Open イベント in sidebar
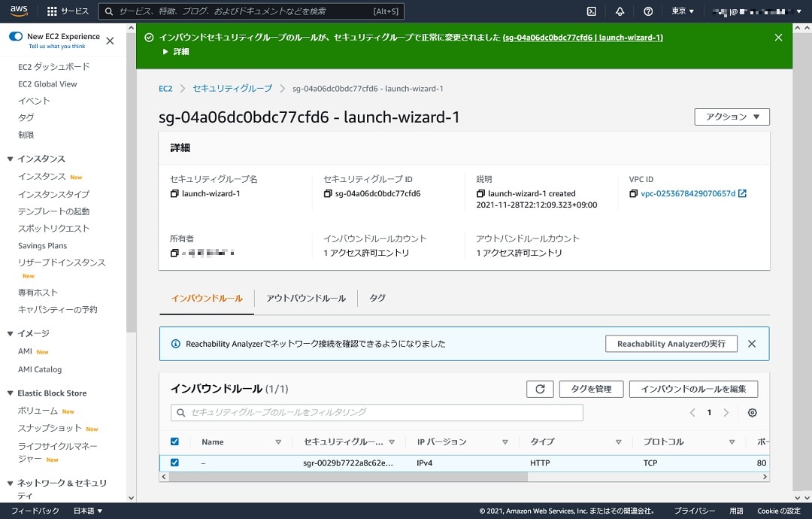 coord(34,101)
